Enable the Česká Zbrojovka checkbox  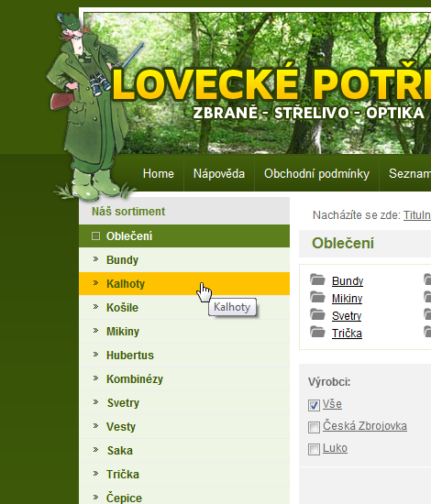click(x=314, y=428)
